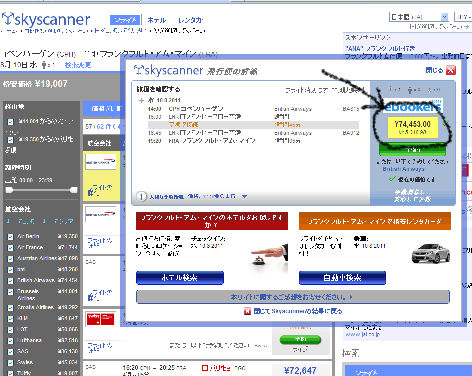Expand the itinerary date row with the plus icon
The width and height of the screenshot is (472, 376).
(141, 100)
